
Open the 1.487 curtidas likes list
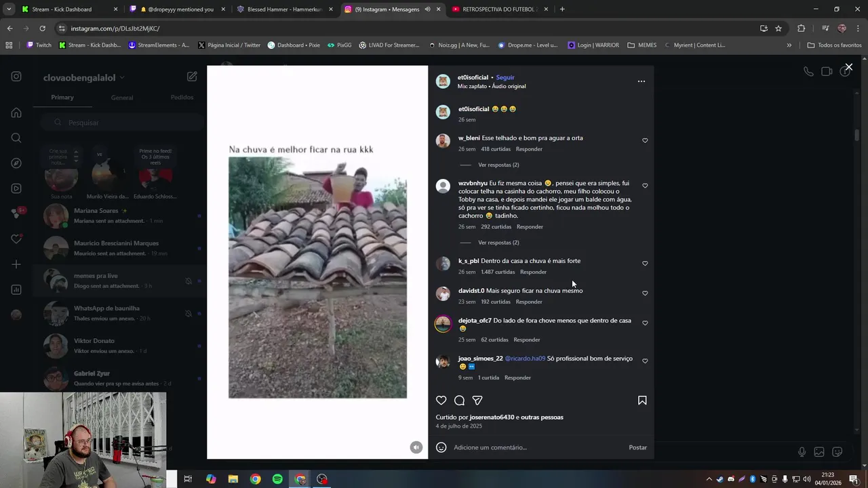point(498,272)
